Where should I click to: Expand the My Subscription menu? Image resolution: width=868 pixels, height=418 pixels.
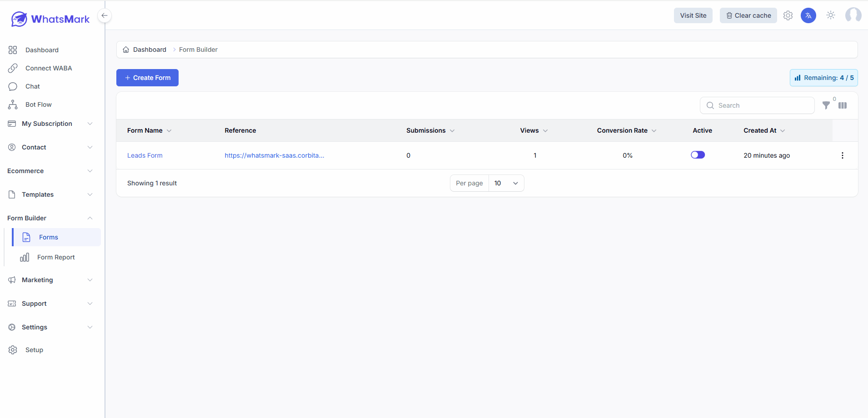tap(50, 124)
